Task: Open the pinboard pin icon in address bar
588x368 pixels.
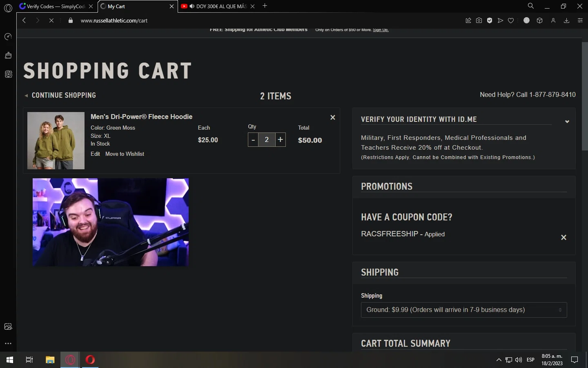Action: tap(468, 20)
